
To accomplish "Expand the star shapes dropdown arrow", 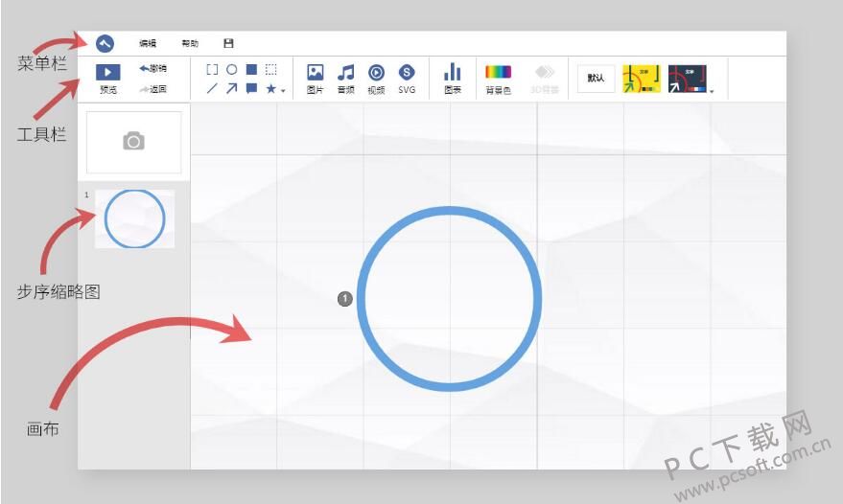I will click(x=283, y=91).
